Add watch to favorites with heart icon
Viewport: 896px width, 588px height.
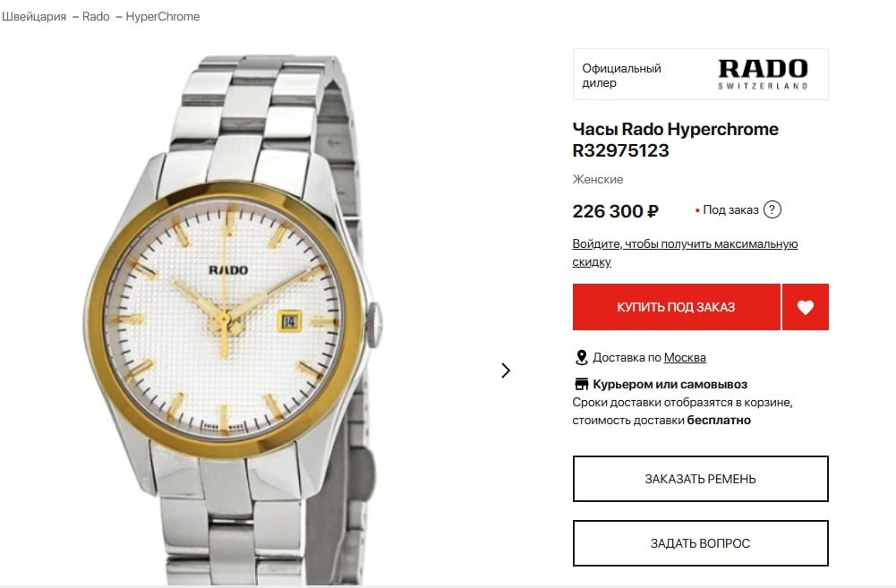pyautogui.click(x=805, y=307)
